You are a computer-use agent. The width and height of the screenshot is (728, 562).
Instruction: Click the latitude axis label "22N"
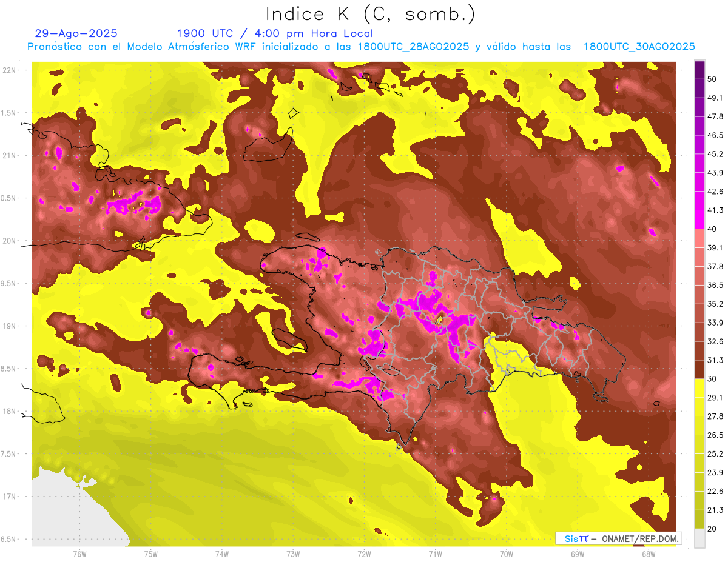coord(9,70)
